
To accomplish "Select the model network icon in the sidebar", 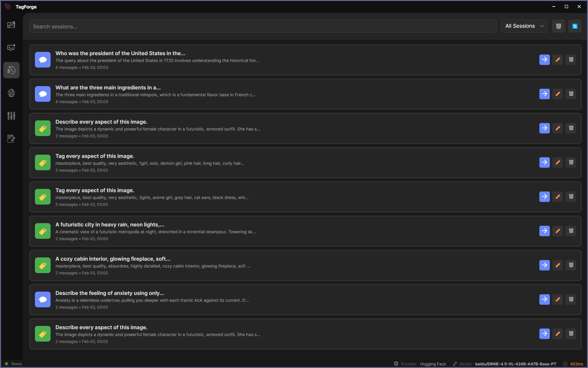I will click(11, 93).
